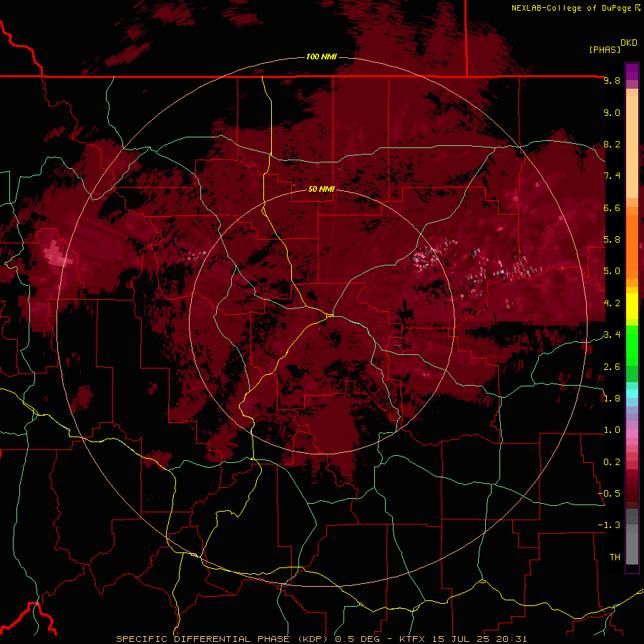Click the 5.0 value on color scale
The image size is (644, 644).
coord(612,271)
